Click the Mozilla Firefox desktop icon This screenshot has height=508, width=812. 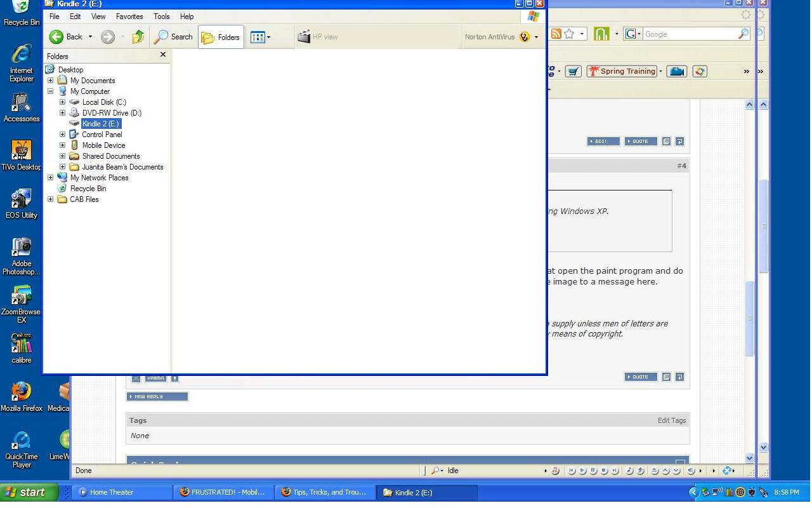(22, 397)
